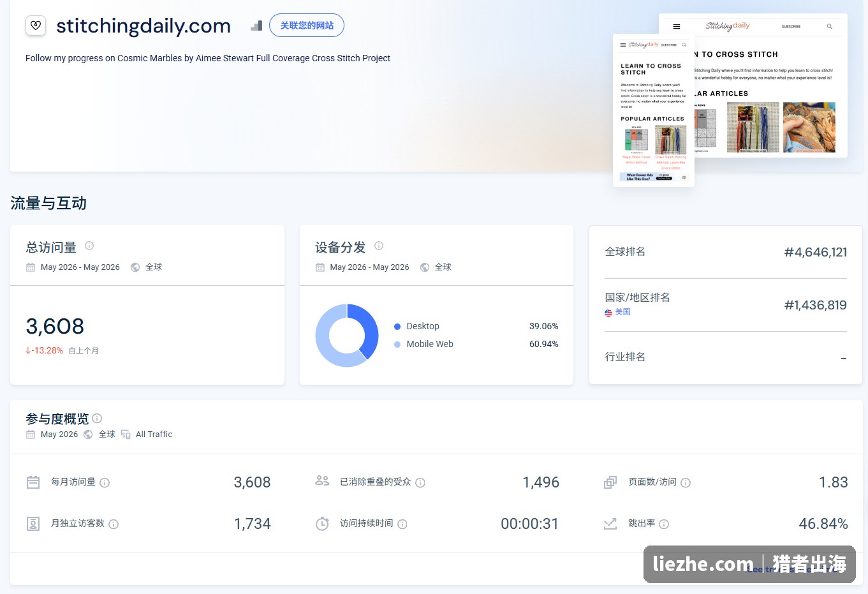Screen dimensions: 868x594
Task: Click the Mobile Web 60.94% percentage
Action: point(544,344)
